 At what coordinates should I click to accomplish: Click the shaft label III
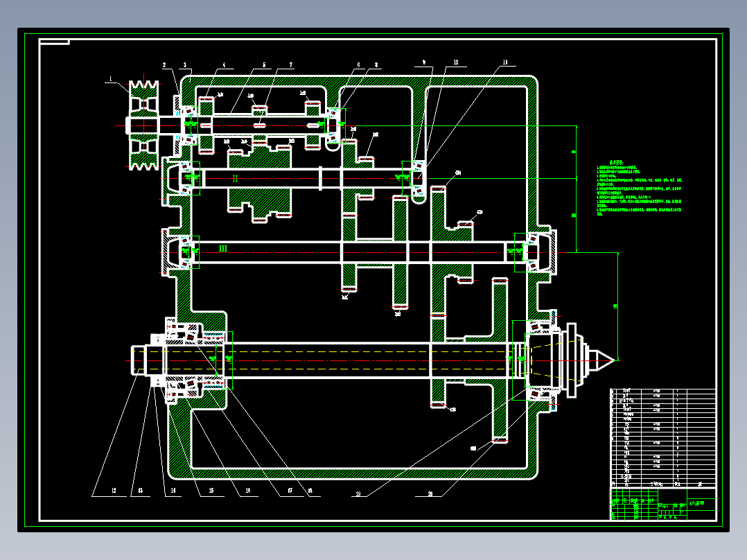click(223, 248)
